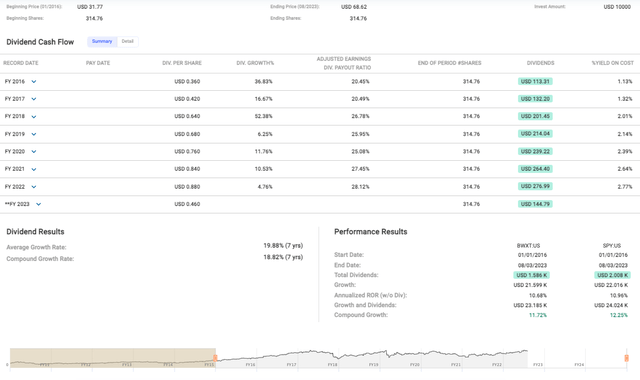Click the Dividend Results heading
Viewport: 640px width, 380px height.
[x=35, y=232]
